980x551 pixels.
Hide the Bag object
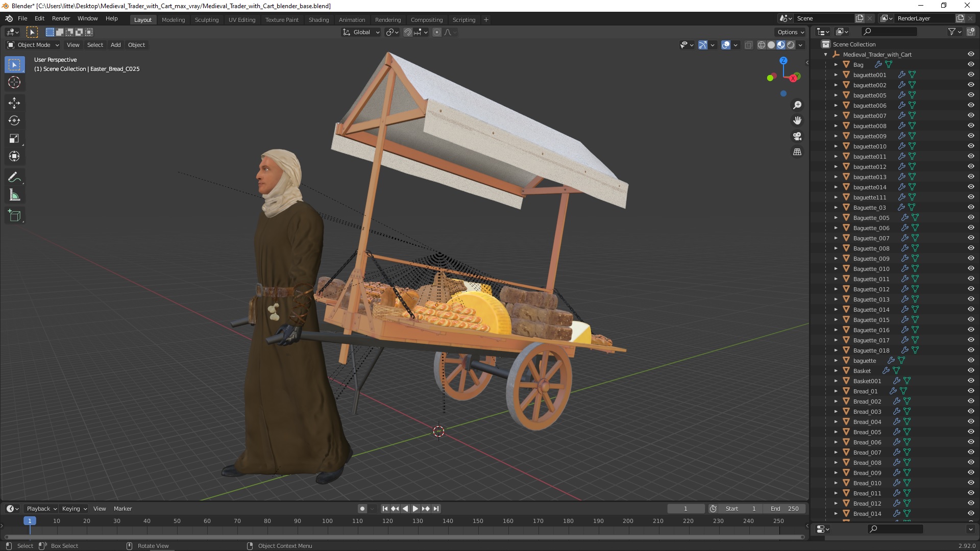coord(971,64)
